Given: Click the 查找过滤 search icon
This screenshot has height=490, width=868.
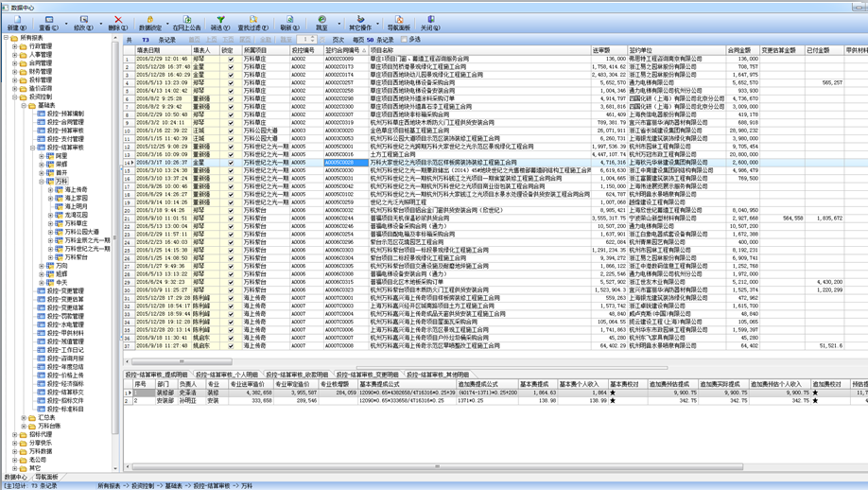Looking at the screenshot, I should [x=253, y=19].
